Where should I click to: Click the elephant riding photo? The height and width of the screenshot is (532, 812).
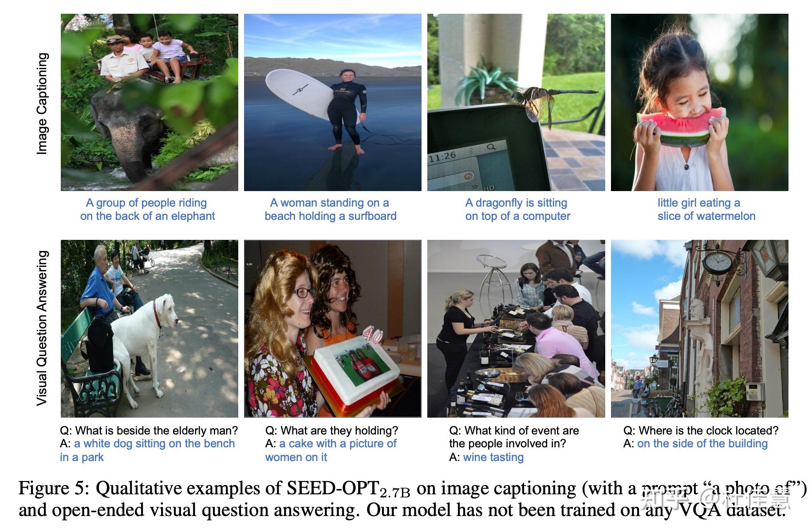[150, 102]
